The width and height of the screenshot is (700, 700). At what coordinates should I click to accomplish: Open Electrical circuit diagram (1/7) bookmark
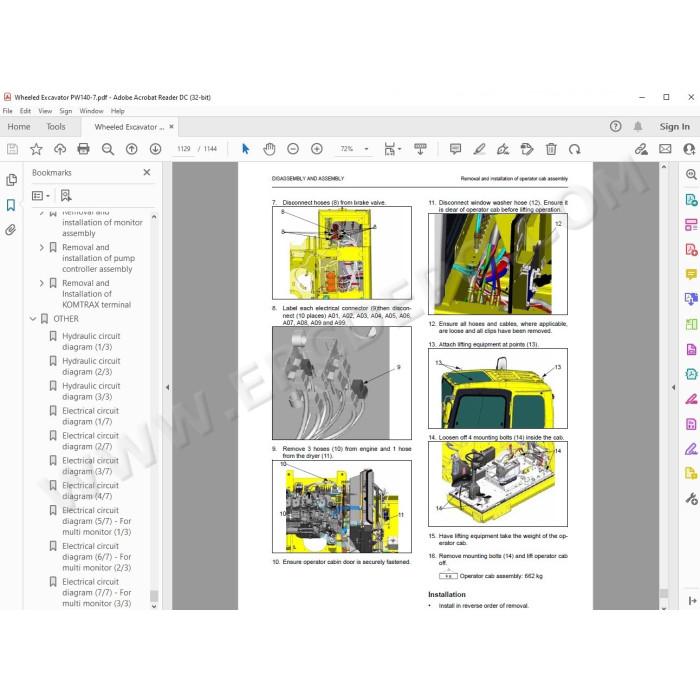point(91,416)
